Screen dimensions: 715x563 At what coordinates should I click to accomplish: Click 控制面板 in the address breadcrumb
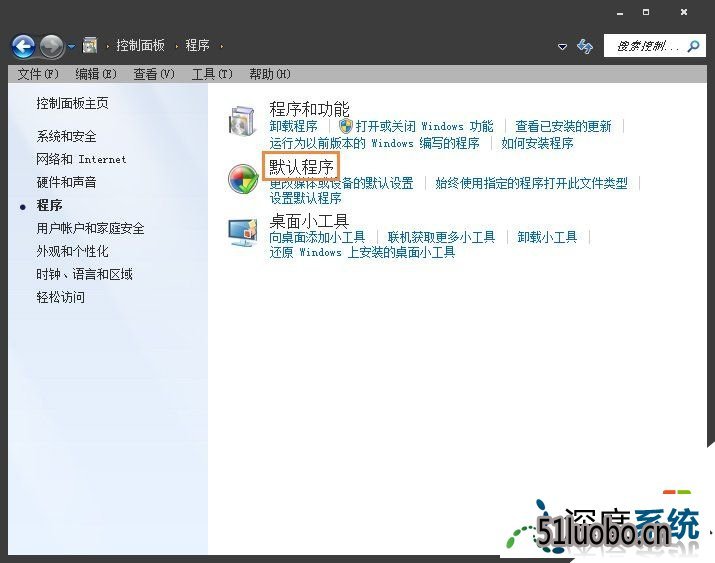(x=140, y=45)
